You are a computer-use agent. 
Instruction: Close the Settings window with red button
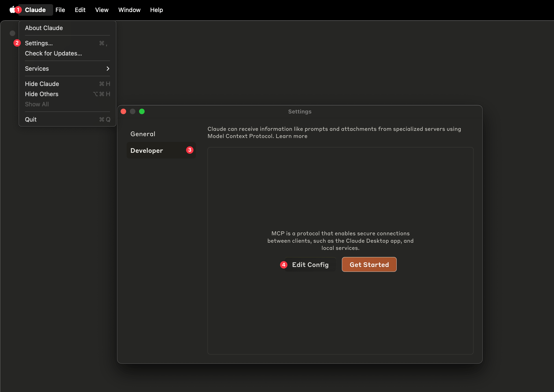click(x=123, y=111)
